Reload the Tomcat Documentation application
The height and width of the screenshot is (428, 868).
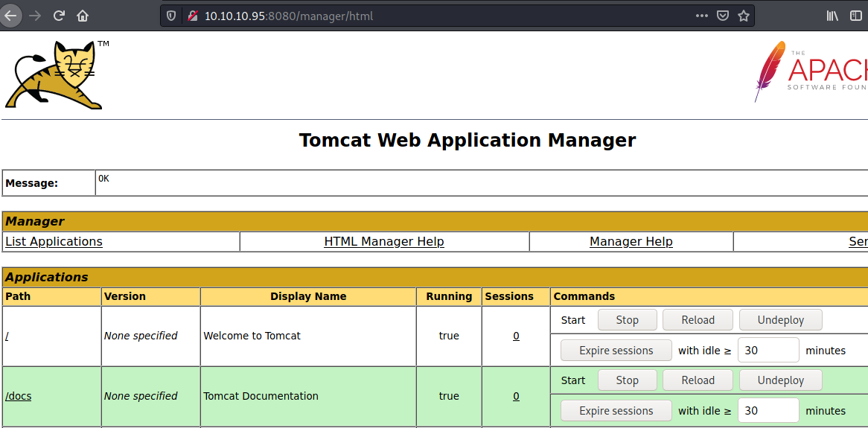pyautogui.click(x=698, y=380)
